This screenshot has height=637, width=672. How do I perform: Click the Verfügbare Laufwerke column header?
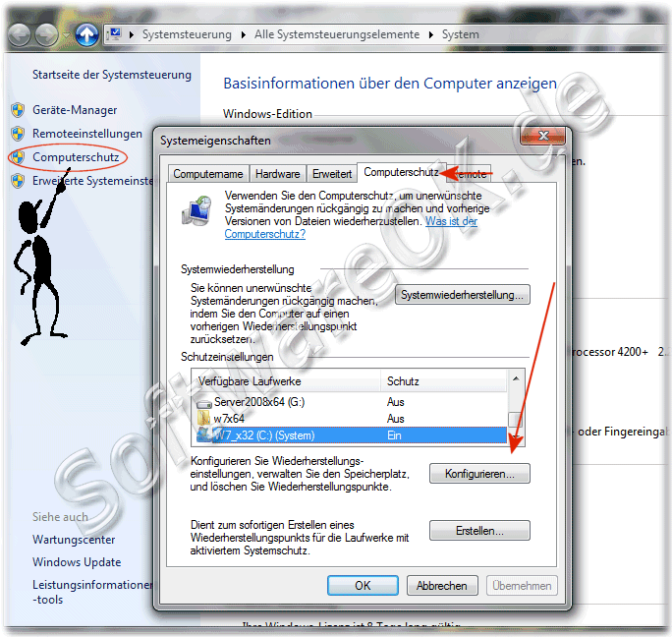pyautogui.click(x=286, y=380)
